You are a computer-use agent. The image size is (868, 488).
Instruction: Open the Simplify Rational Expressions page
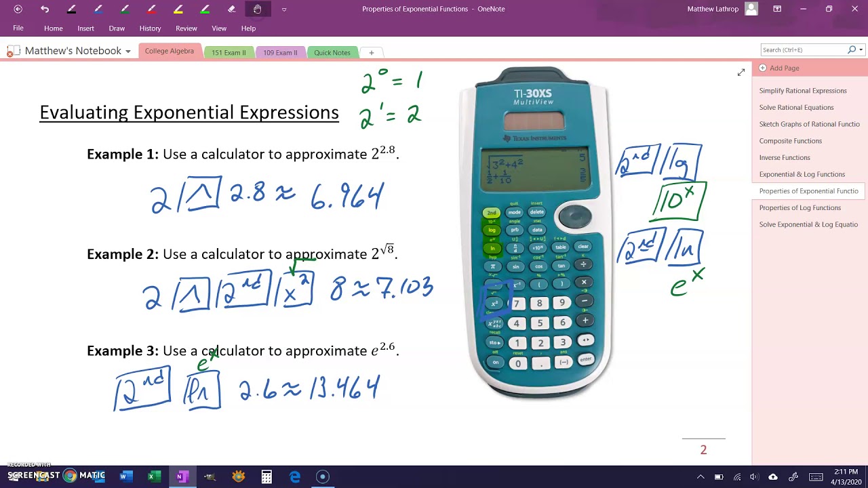tap(803, 91)
